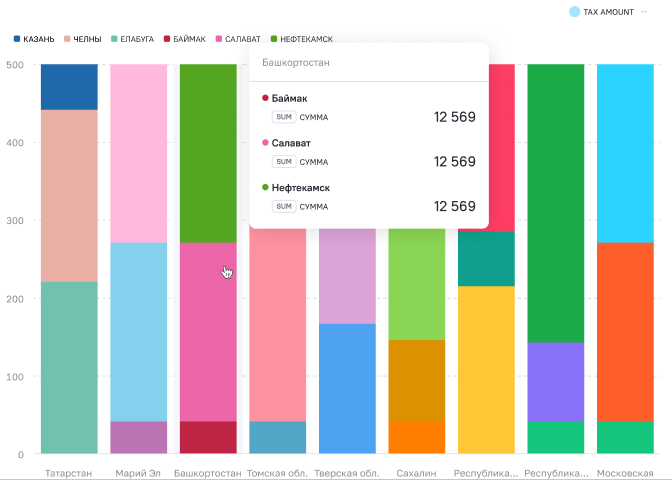Hide the САЛАВАТ legend series
The image size is (672, 480).
point(238,39)
